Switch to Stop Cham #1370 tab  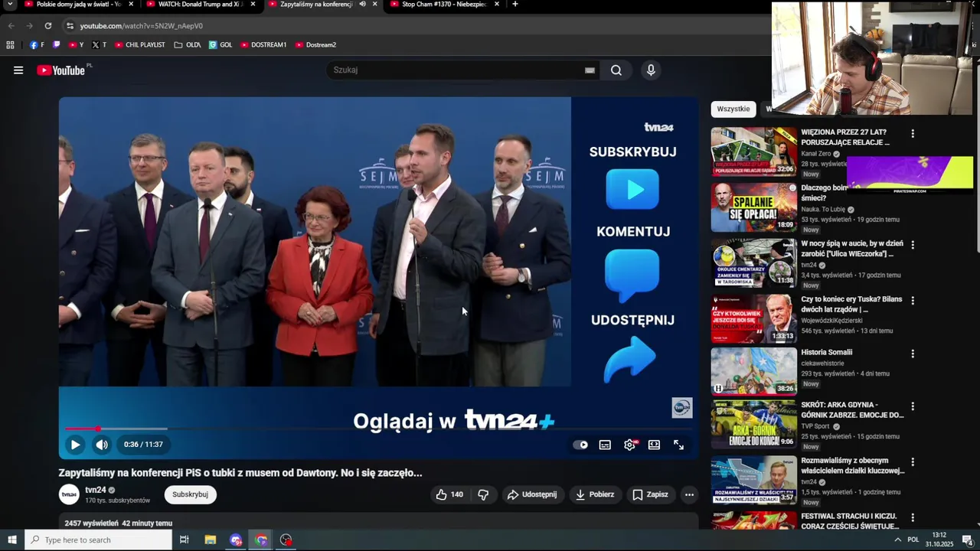coord(444,4)
